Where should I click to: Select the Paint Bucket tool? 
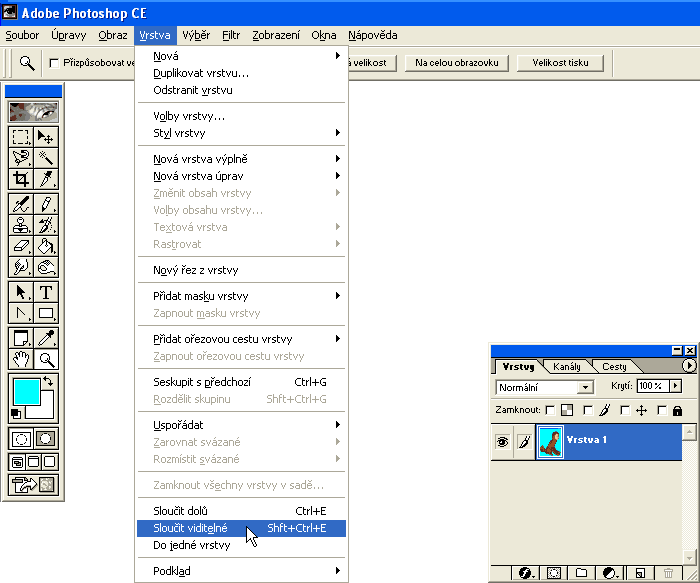coord(46,246)
